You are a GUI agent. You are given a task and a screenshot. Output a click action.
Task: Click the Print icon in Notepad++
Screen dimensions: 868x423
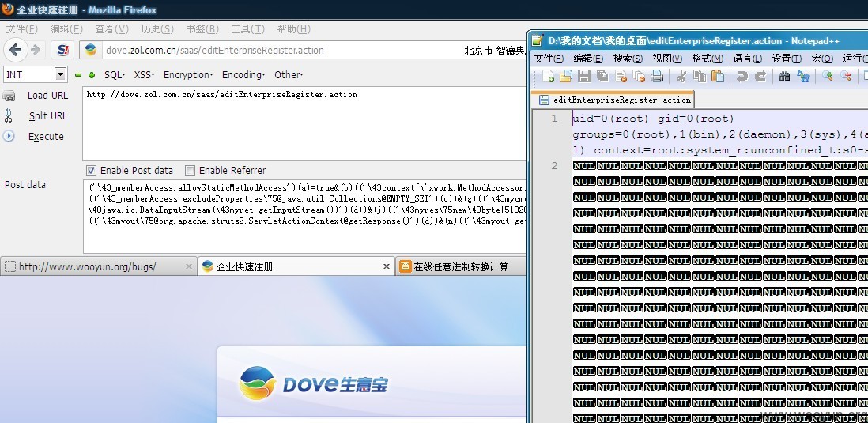click(x=657, y=77)
